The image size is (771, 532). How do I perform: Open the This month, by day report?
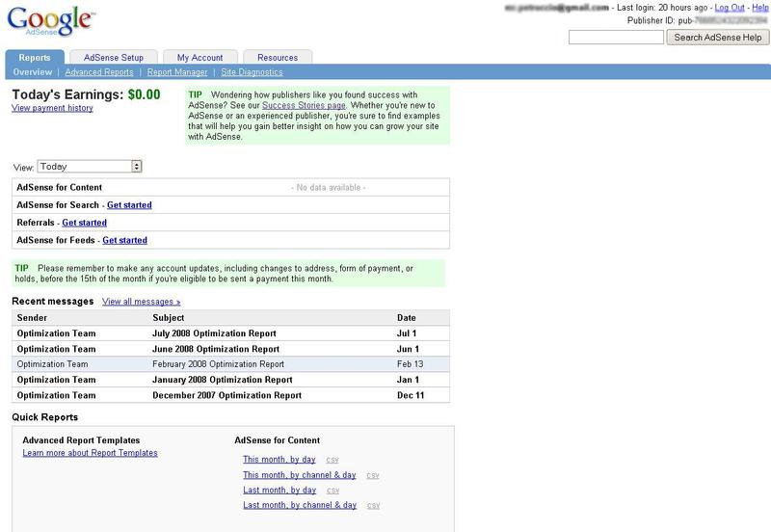pyautogui.click(x=279, y=459)
